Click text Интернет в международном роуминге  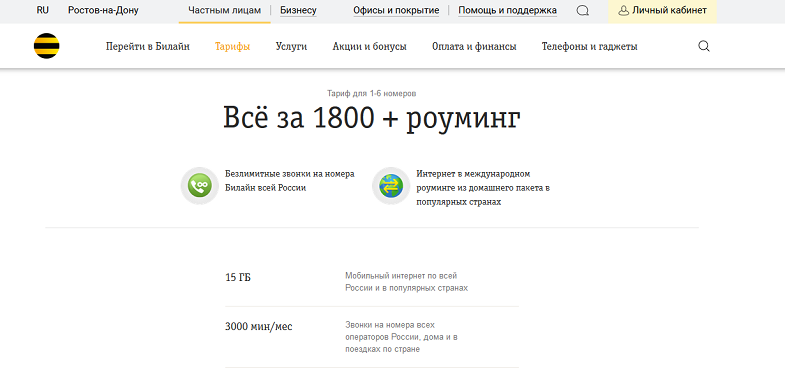pyautogui.click(x=483, y=188)
